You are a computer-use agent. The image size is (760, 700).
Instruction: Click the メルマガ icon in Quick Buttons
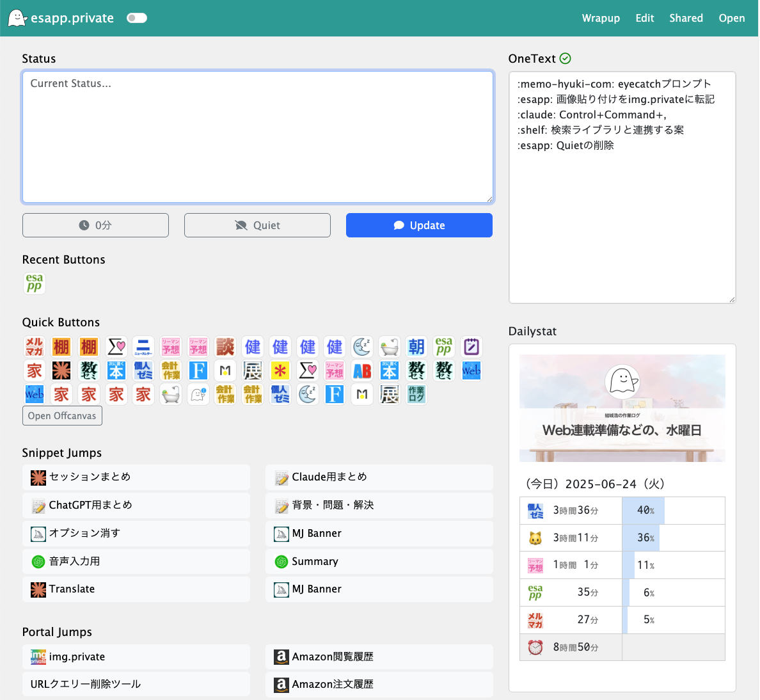tap(35, 347)
